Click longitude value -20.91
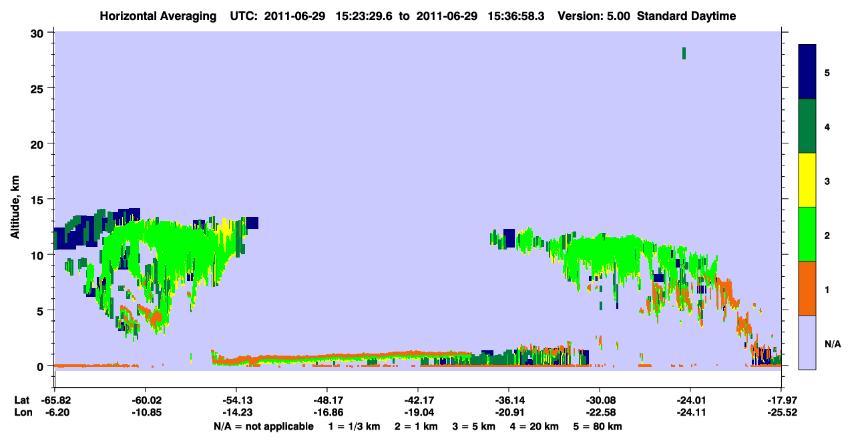The width and height of the screenshot is (868, 445). pos(509,412)
